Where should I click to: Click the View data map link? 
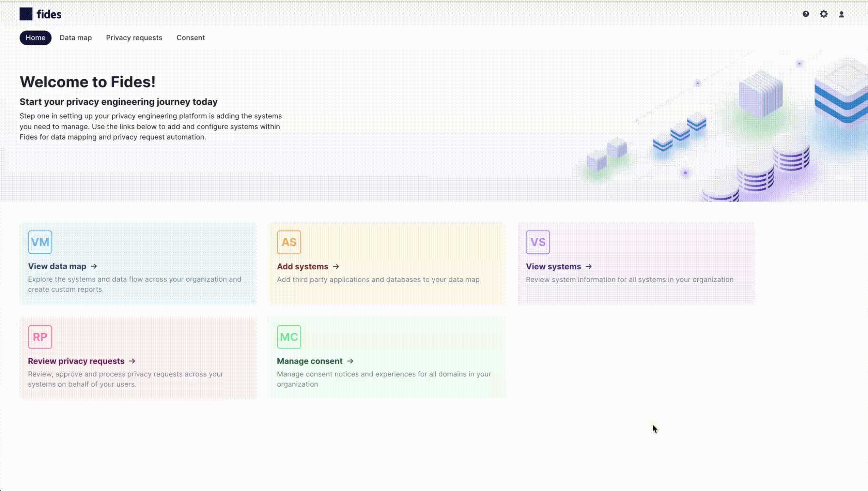(62, 266)
